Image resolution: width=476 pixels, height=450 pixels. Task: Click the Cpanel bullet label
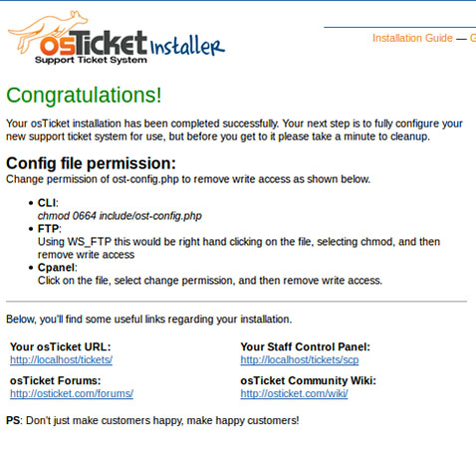click(57, 268)
